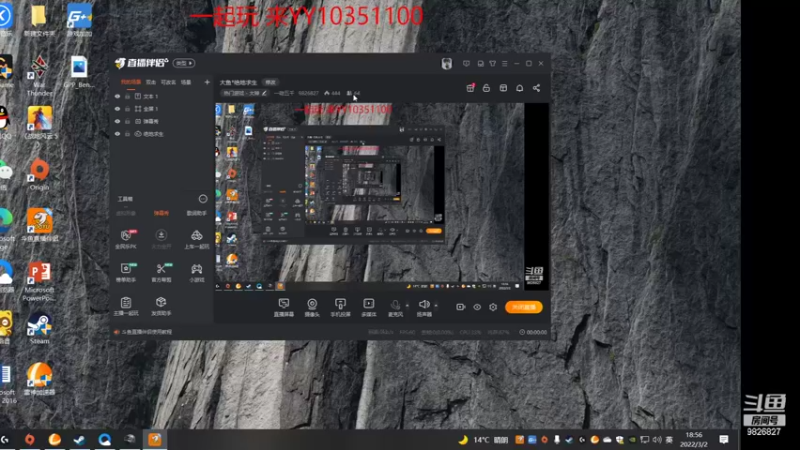Click the 修改 button beside stream title
This screenshot has height=450, width=800.
(270, 82)
